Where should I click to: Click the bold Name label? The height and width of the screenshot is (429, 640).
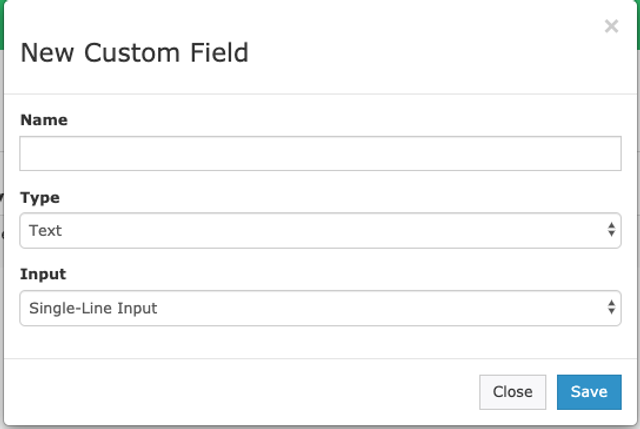[44, 120]
